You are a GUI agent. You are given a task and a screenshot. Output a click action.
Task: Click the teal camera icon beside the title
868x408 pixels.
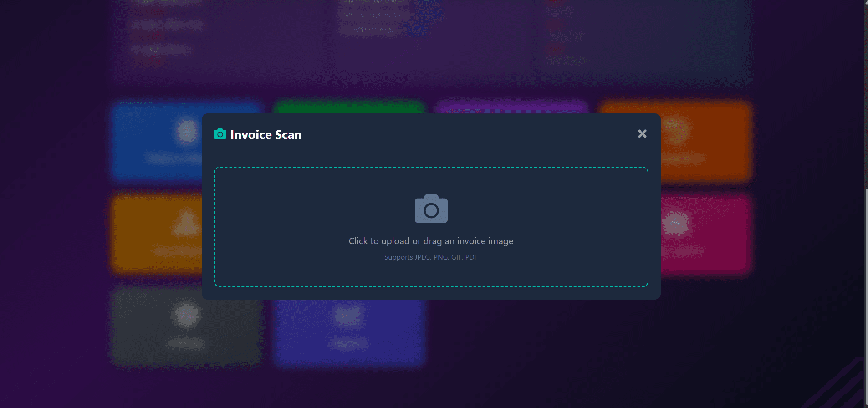pos(220,134)
